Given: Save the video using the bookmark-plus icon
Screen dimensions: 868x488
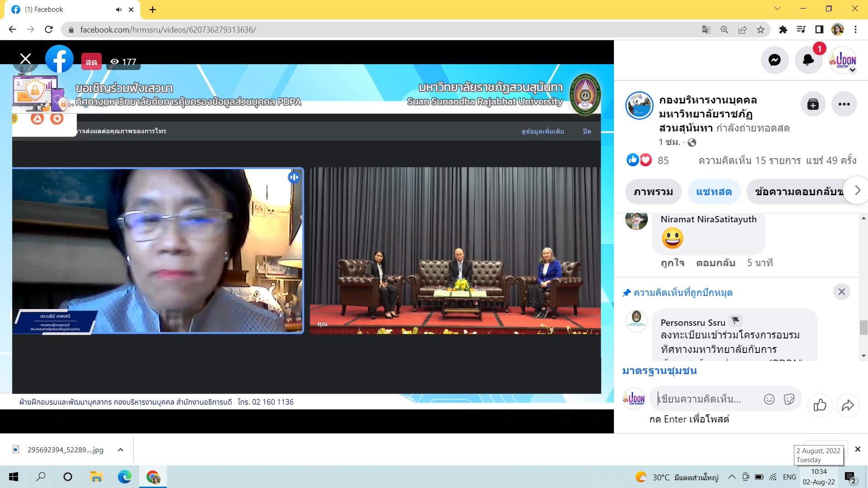Looking at the screenshot, I should coord(813,104).
